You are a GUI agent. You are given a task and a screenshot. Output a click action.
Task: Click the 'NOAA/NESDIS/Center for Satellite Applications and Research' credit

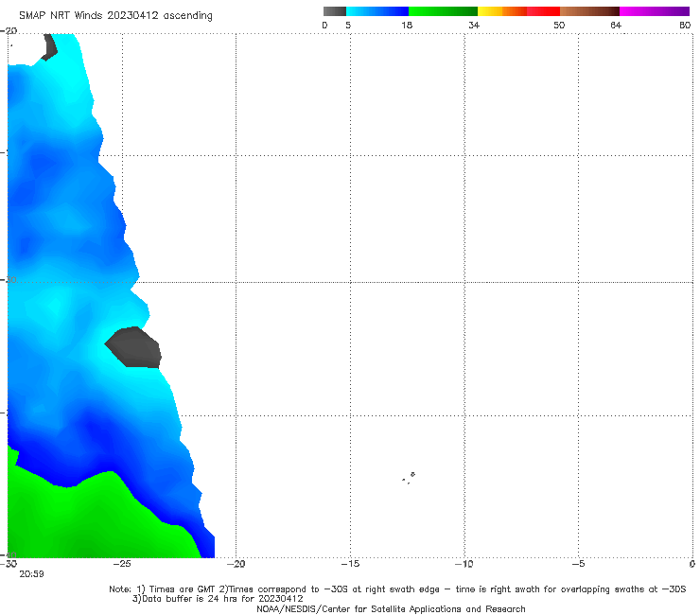[x=391, y=609]
